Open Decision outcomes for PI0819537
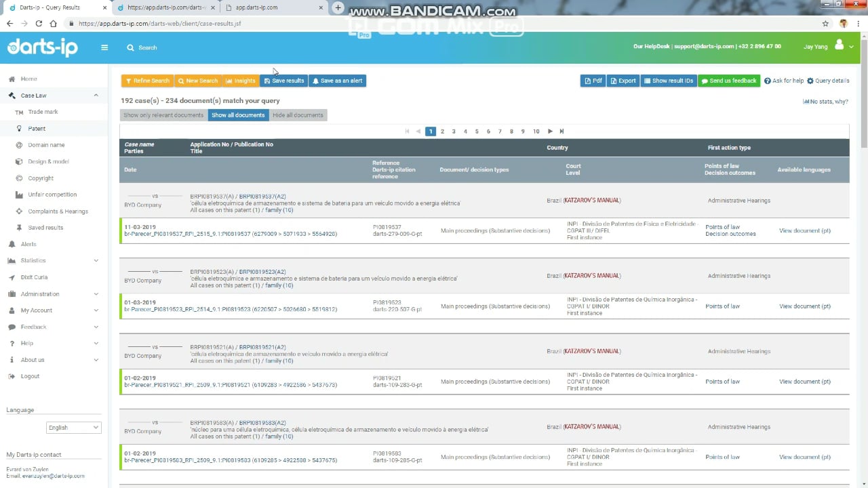 tap(730, 234)
